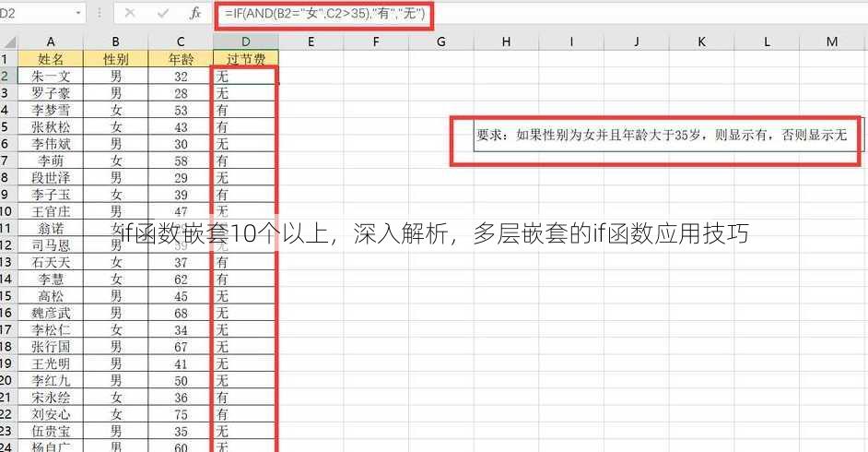The height and width of the screenshot is (452, 868).
Task: Select column C header
Action: [x=181, y=42]
